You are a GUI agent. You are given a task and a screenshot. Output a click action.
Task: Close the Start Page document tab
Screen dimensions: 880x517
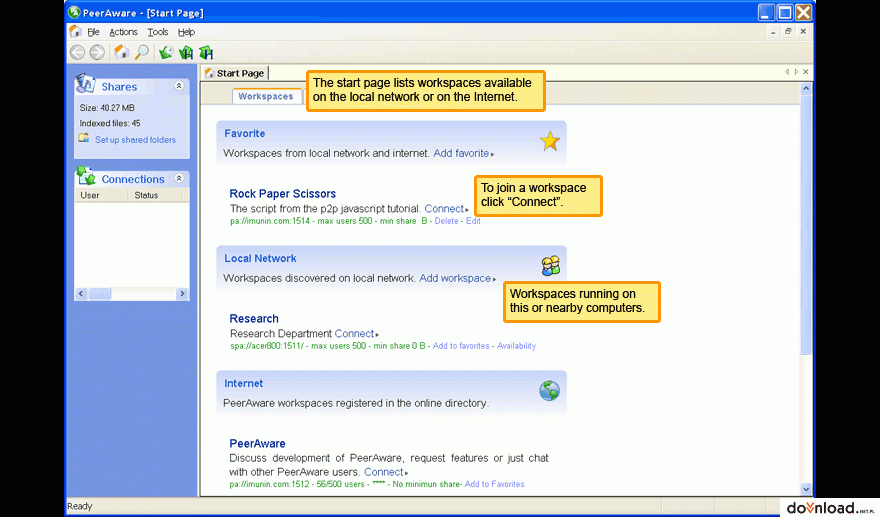click(806, 72)
